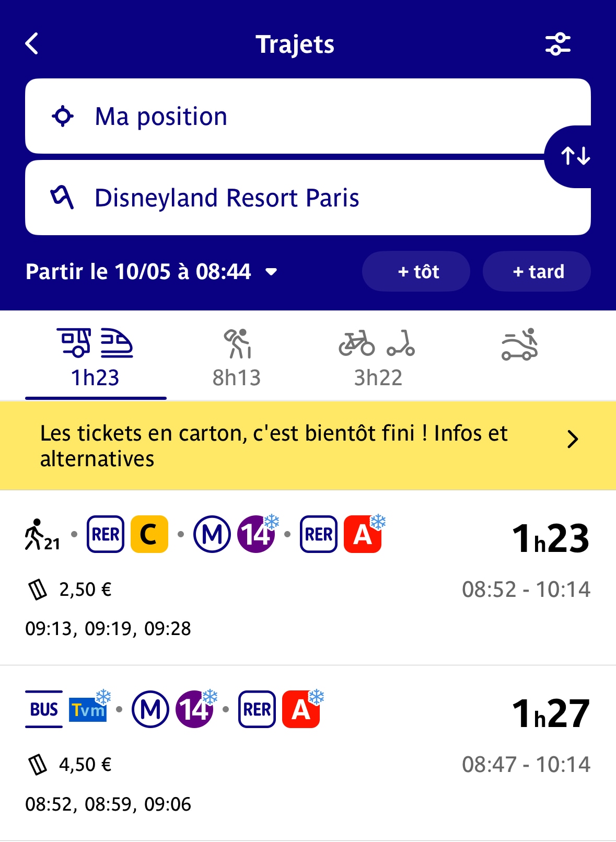Select the bike and scooter 3h22 tab
This screenshot has width=616, height=842.
tap(378, 358)
